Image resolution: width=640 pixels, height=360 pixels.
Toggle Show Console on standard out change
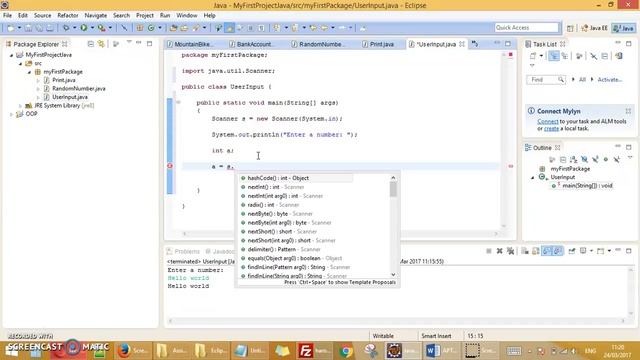click(547, 251)
